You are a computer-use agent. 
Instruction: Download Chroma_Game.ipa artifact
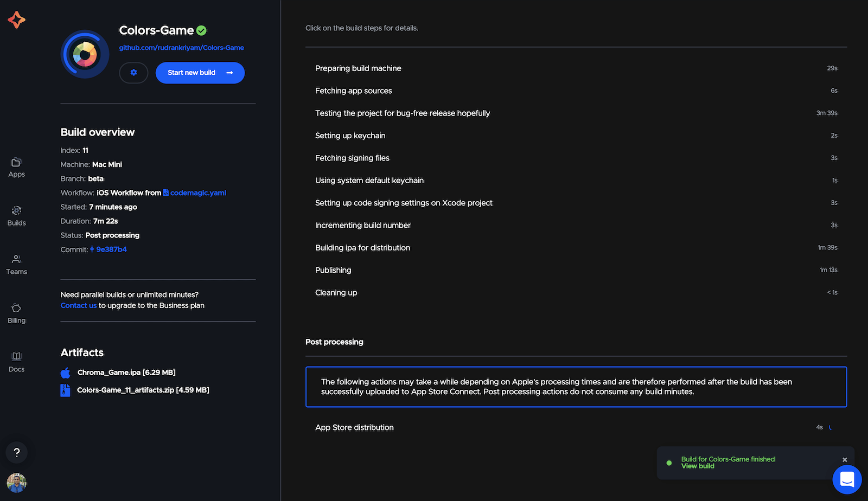click(126, 372)
